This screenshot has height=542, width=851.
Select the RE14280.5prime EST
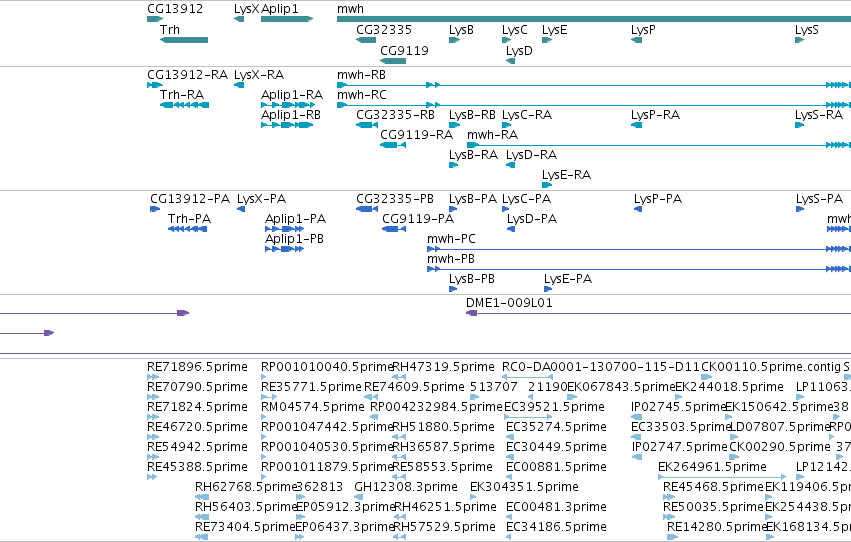point(672,537)
